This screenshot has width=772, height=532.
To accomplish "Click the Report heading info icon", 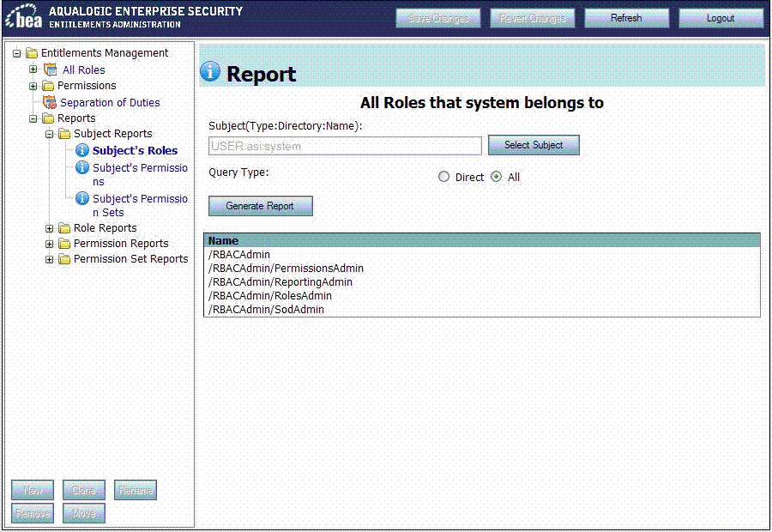I will [x=210, y=72].
